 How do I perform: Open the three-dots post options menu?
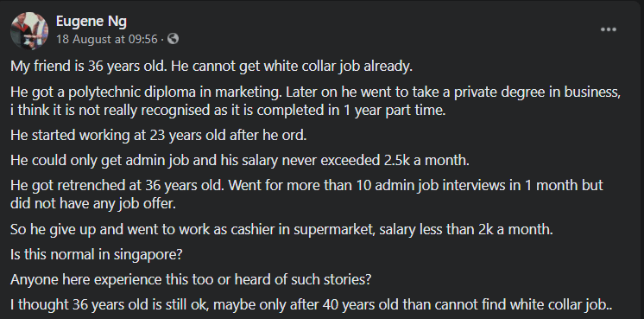pos(609,29)
